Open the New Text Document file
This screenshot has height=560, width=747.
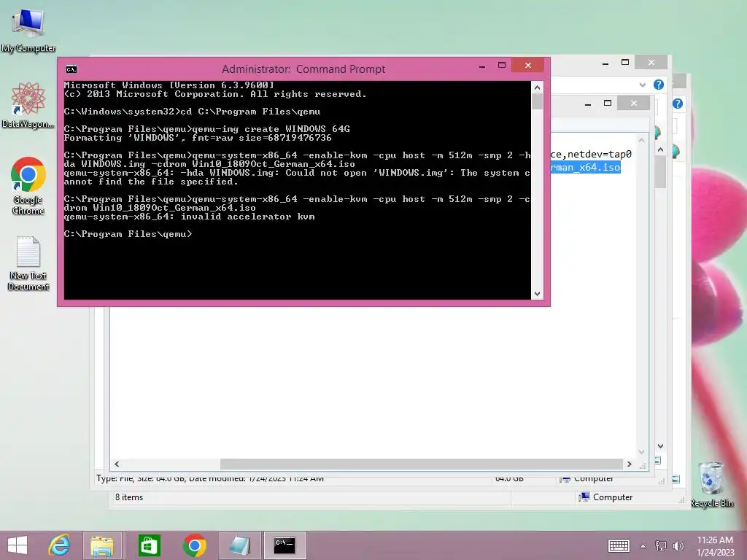28,262
